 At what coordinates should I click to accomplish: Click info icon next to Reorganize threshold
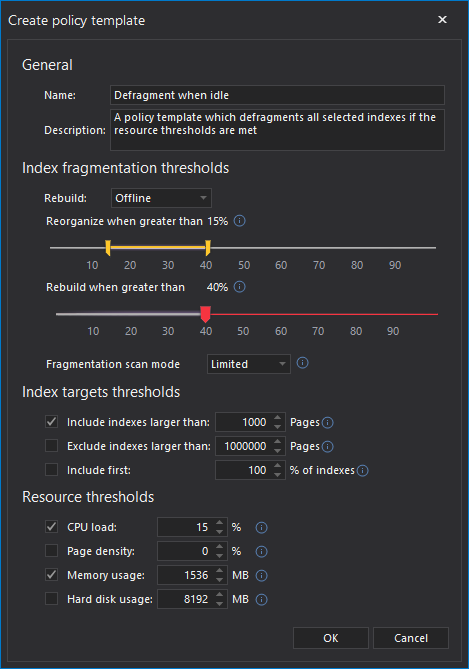(x=239, y=221)
